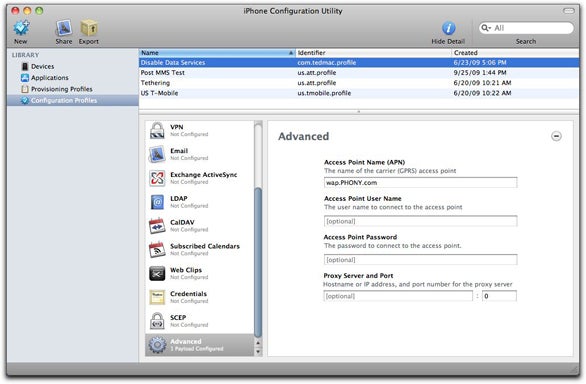Open the search scope magnifier dropdown
The image size is (586, 384).
pyautogui.click(x=486, y=28)
